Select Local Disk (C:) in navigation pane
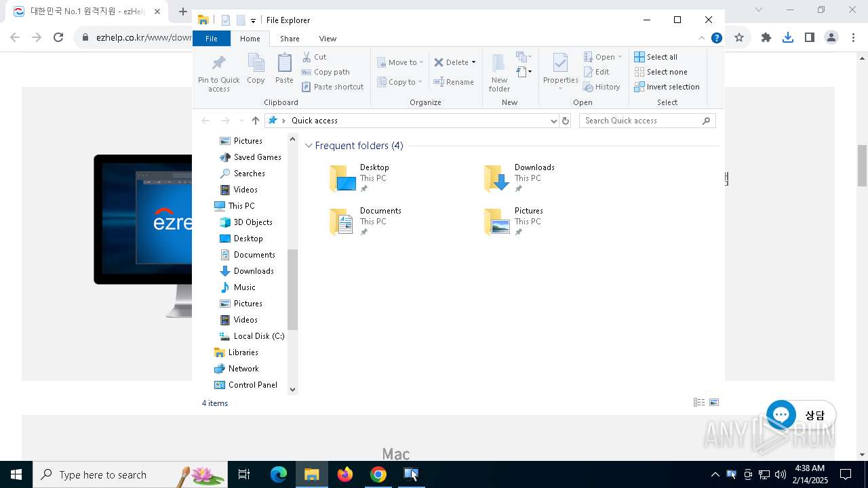 252,336
